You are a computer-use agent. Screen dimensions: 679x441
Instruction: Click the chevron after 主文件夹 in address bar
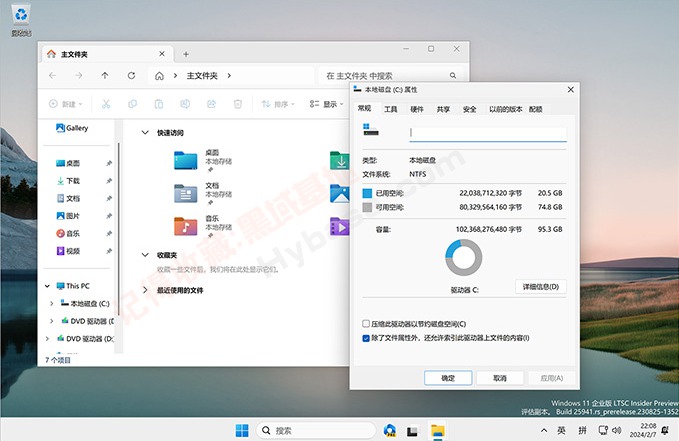coord(229,76)
